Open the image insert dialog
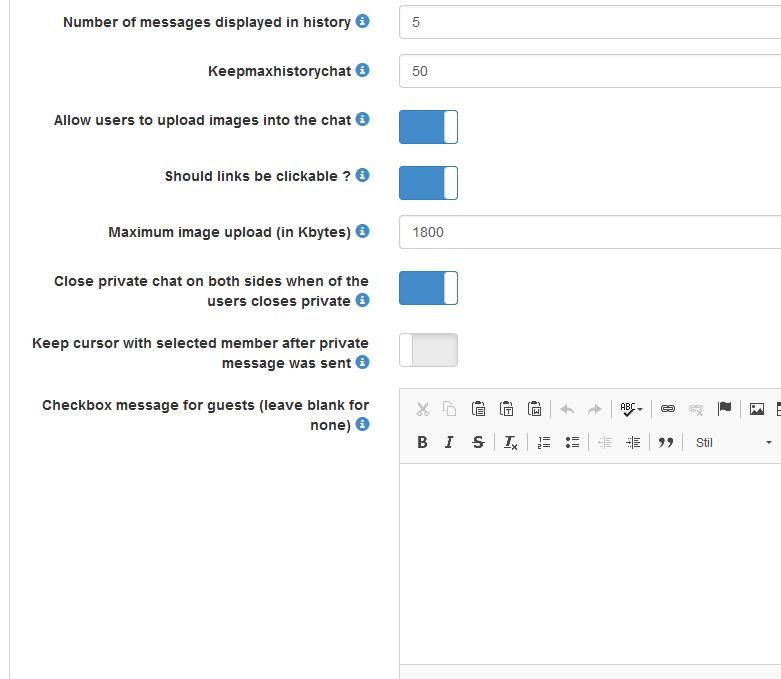The height and width of the screenshot is (679, 781). pyautogui.click(x=757, y=408)
